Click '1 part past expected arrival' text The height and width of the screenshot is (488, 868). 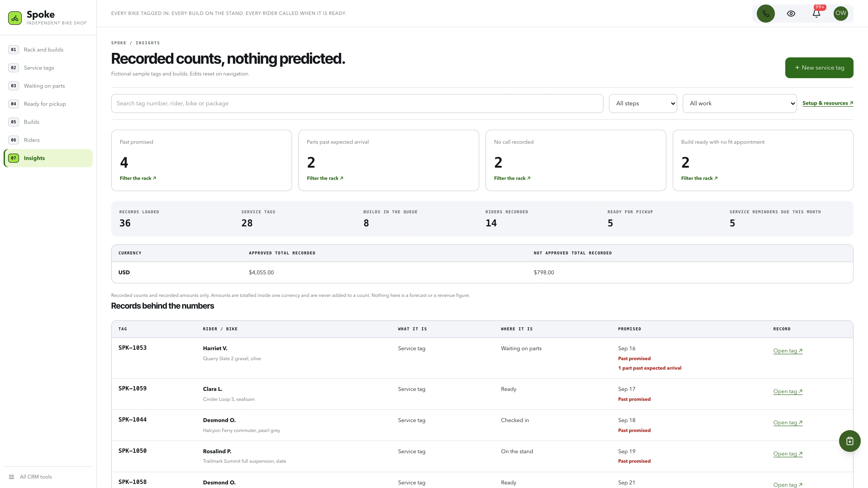[x=650, y=368]
